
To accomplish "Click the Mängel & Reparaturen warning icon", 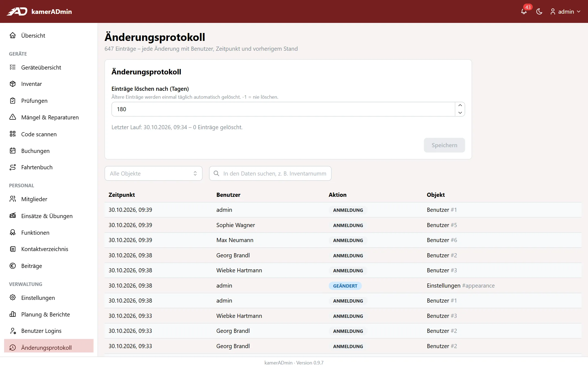I will pyautogui.click(x=13, y=117).
